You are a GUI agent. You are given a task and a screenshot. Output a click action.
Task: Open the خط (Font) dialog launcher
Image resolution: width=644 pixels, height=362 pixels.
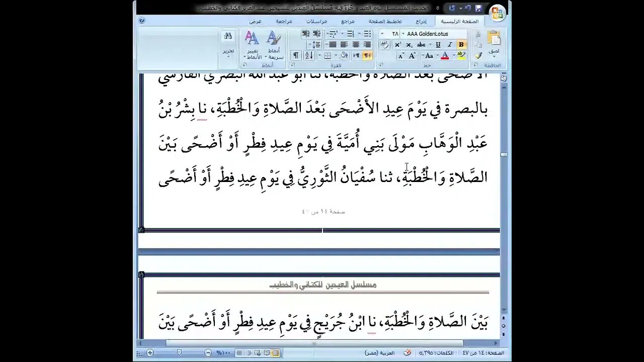coord(381,65)
